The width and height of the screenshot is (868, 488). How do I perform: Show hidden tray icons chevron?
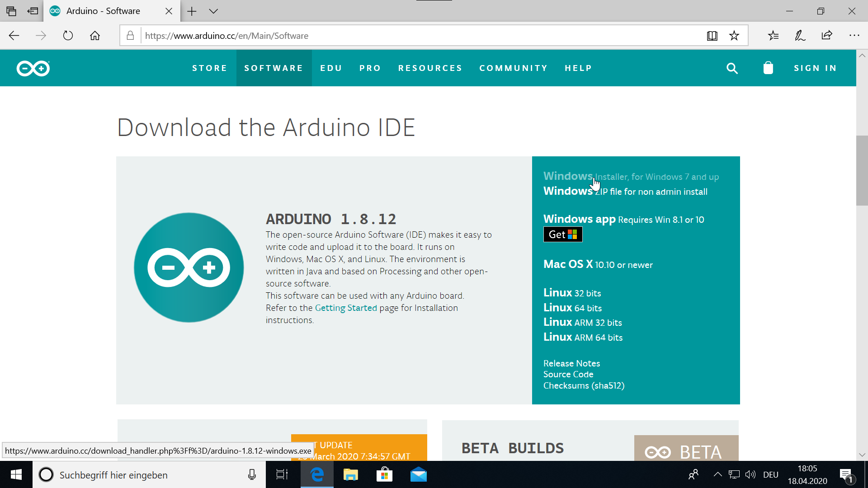pyautogui.click(x=717, y=474)
